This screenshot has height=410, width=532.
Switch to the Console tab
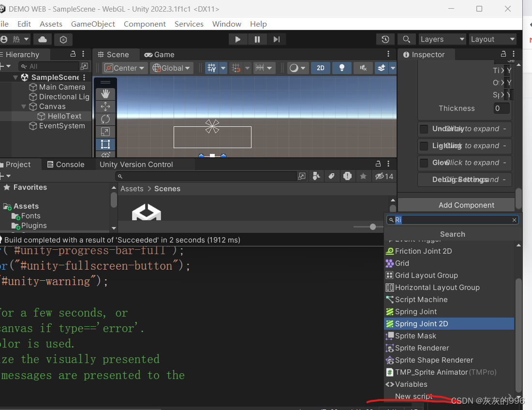(66, 165)
